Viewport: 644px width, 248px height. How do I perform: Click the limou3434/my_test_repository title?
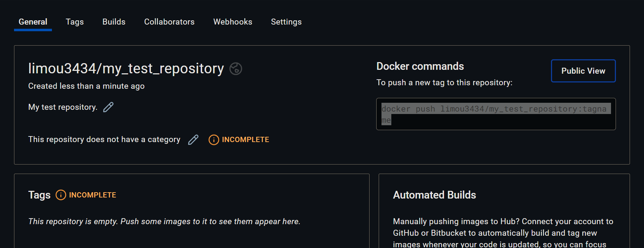(x=126, y=68)
